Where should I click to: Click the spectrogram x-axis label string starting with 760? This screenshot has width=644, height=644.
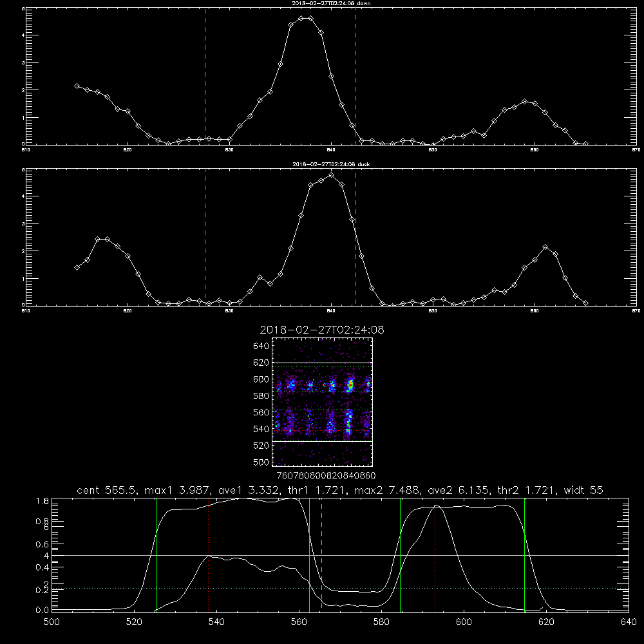pos(326,475)
